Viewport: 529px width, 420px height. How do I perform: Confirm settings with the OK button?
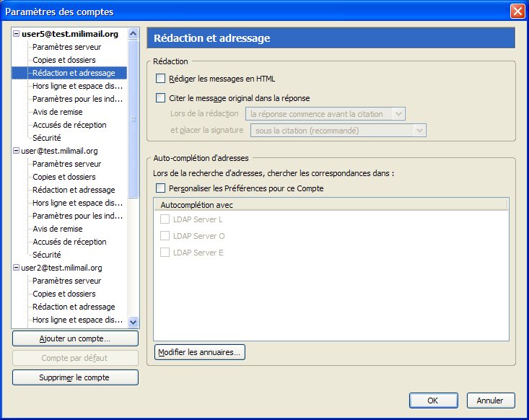coord(433,401)
